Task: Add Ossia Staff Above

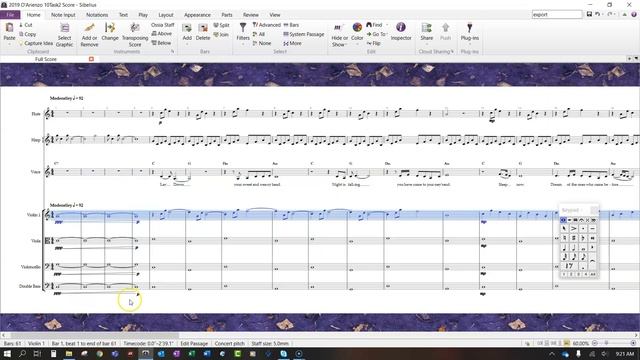Action: coord(162,34)
